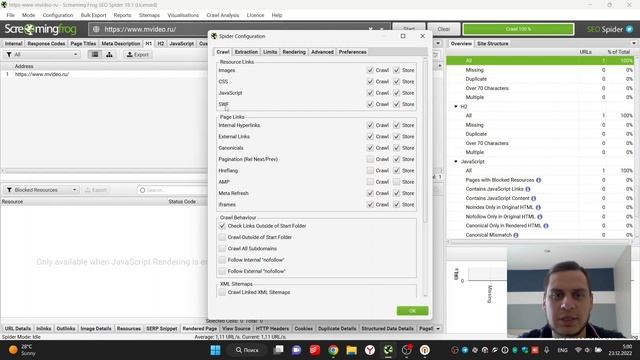This screenshot has height=360, width=640.
Task: Collapse the JavaScript section in Overview
Action: coord(456,162)
